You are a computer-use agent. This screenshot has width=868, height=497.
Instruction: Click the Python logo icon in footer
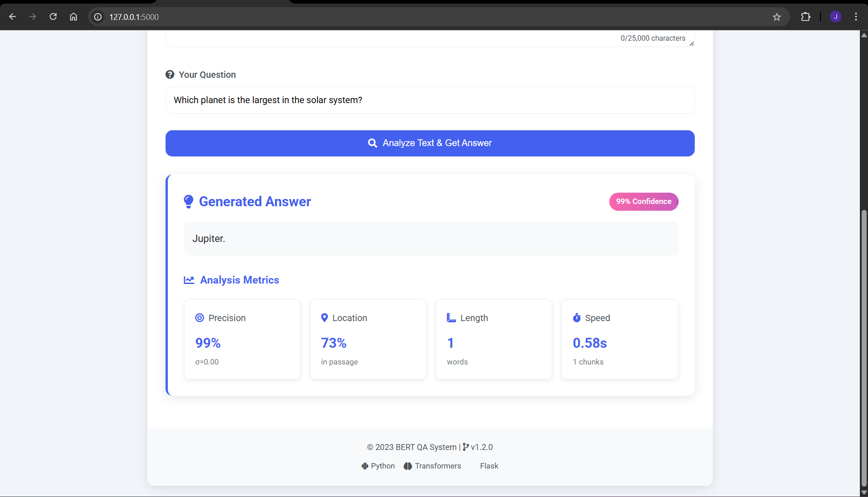pyautogui.click(x=365, y=466)
